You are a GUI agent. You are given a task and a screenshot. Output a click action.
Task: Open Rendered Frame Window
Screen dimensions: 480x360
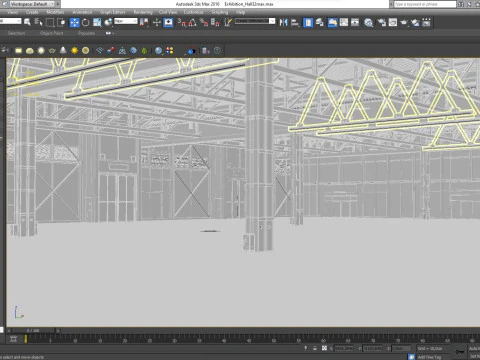point(393,22)
